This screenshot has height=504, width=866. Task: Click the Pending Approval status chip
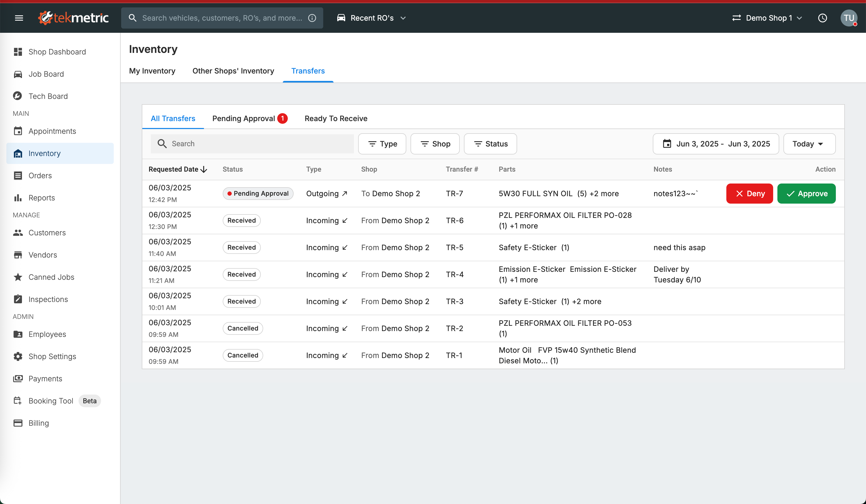[x=258, y=193]
